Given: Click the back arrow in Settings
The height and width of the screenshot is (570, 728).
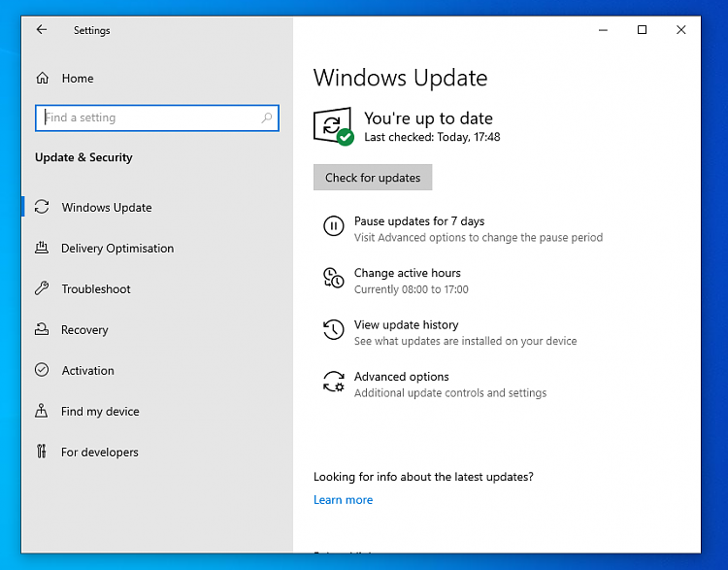Looking at the screenshot, I should 42,30.
